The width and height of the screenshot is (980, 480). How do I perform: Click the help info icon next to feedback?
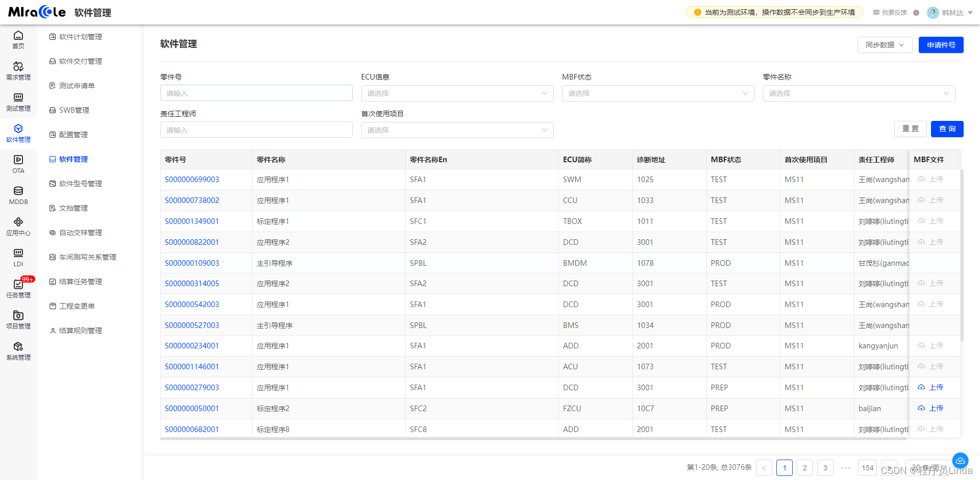point(916,13)
